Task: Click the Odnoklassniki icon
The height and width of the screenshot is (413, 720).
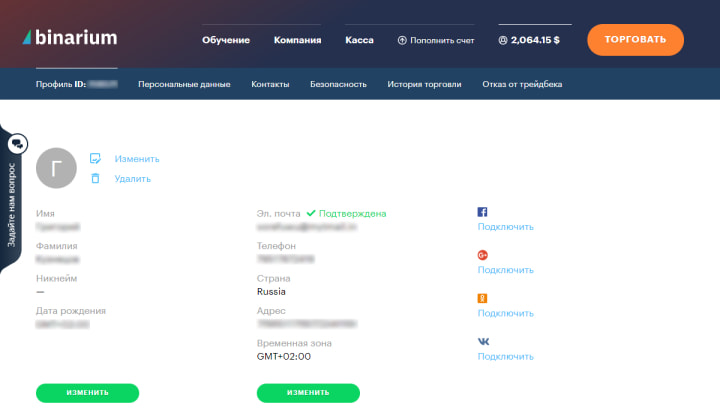Action: tap(482, 298)
